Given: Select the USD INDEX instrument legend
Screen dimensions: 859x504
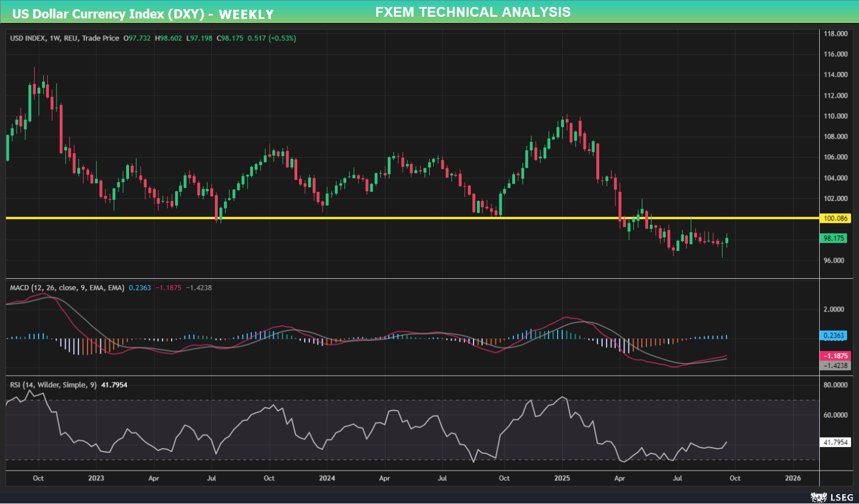Looking at the screenshot, I should pos(63,37).
